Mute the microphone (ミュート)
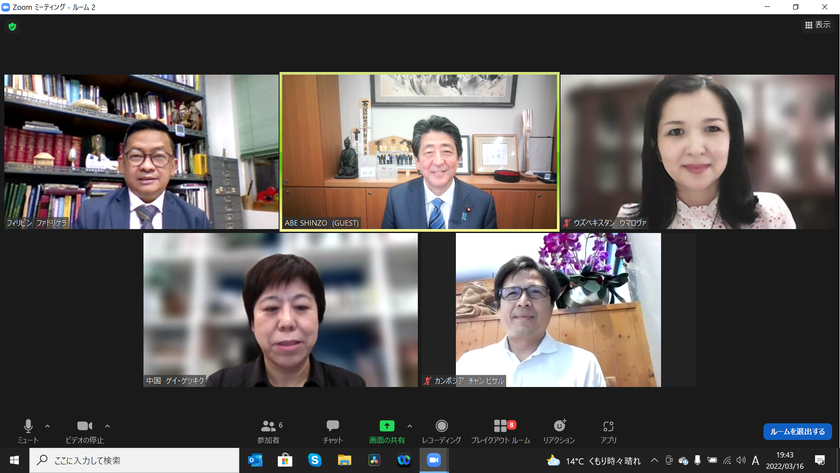 tap(28, 431)
